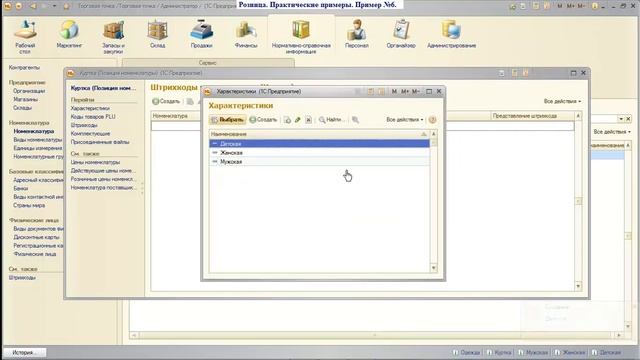640x360 pixels.
Task: Open the Маркетинг section
Action: click(69, 34)
